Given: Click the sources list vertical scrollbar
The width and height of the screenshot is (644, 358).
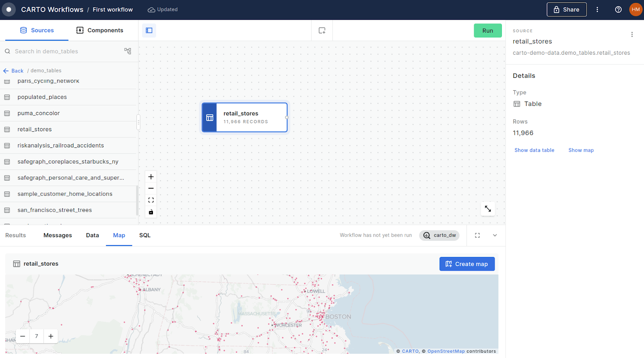Looking at the screenshot, I should click(x=137, y=201).
